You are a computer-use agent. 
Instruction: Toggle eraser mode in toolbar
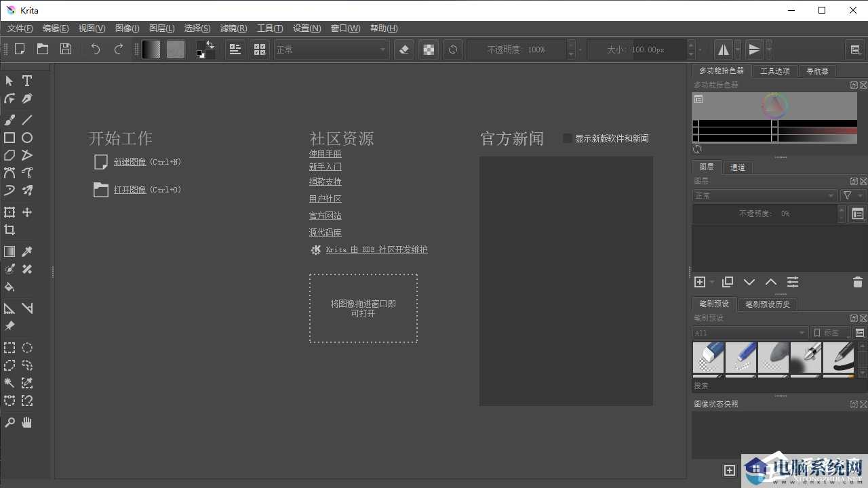(x=404, y=49)
